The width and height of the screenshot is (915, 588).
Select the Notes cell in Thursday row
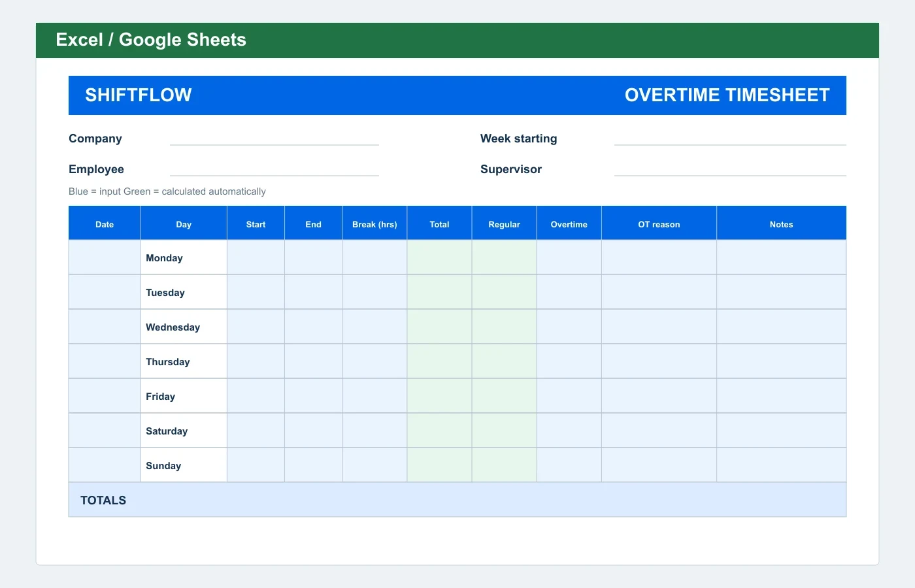781,361
